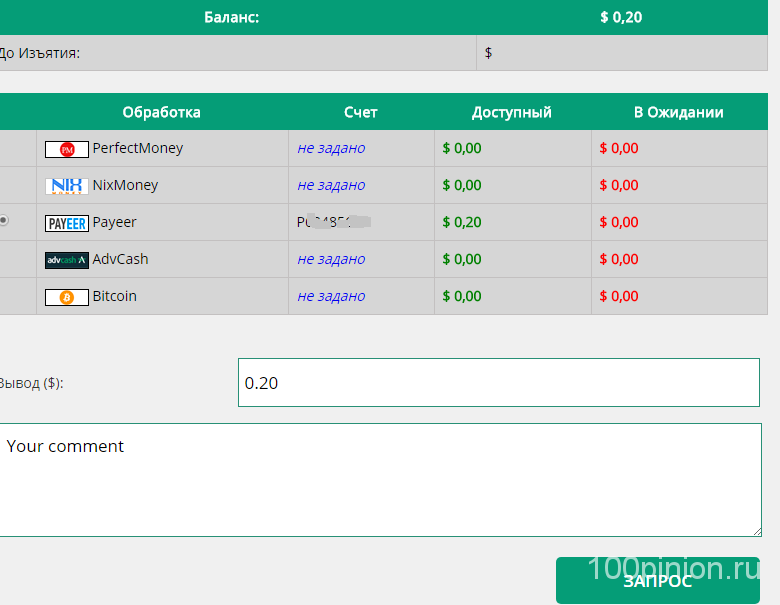The image size is (780, 605).
Task: Click the ЗАПРОС submit button
Action: pos(658,580)
